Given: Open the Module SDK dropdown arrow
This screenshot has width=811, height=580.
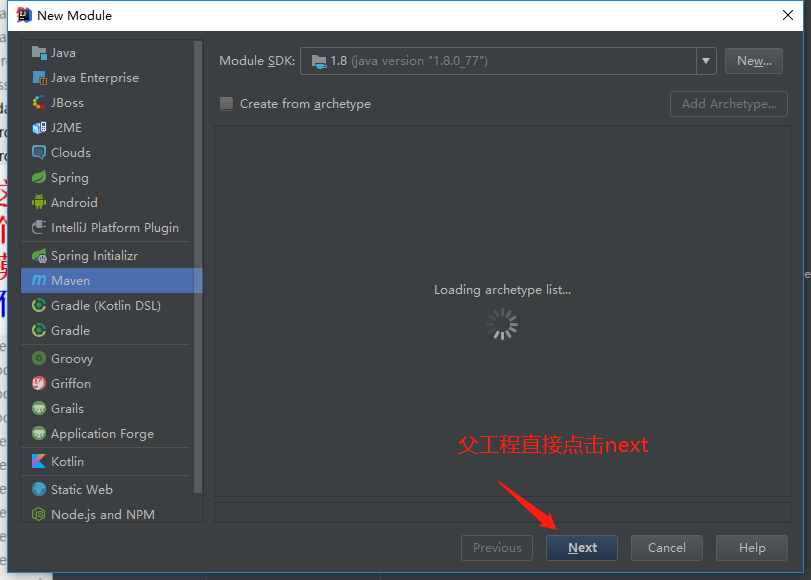Looking at the screenshot, I should pyautogui.click(x=705, y=61).
